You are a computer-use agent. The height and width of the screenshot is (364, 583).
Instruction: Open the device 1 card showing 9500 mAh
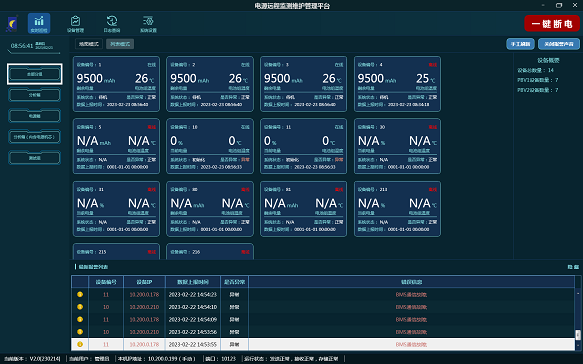click(x=116, y=84)
